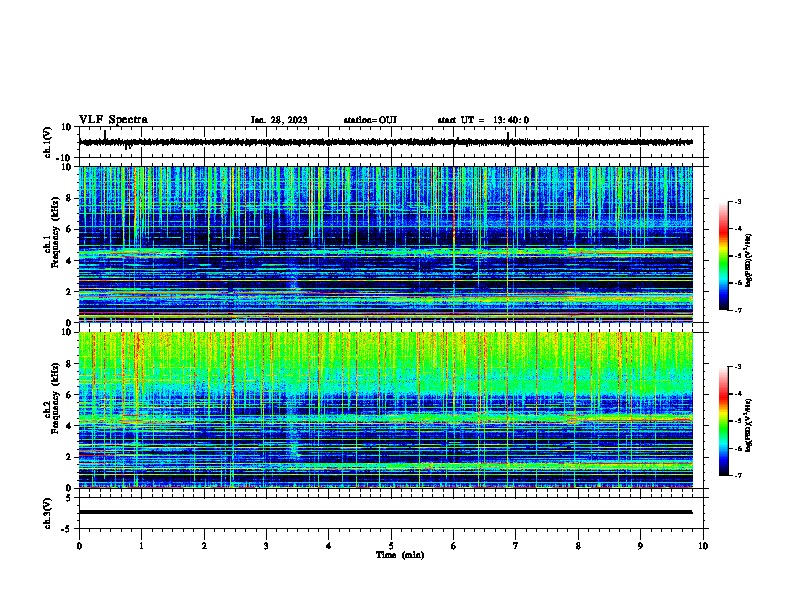The image size is (792, 612).
Task: Click the '-5' tick on the ch.3(V) axis
Action: click(68, 529)
